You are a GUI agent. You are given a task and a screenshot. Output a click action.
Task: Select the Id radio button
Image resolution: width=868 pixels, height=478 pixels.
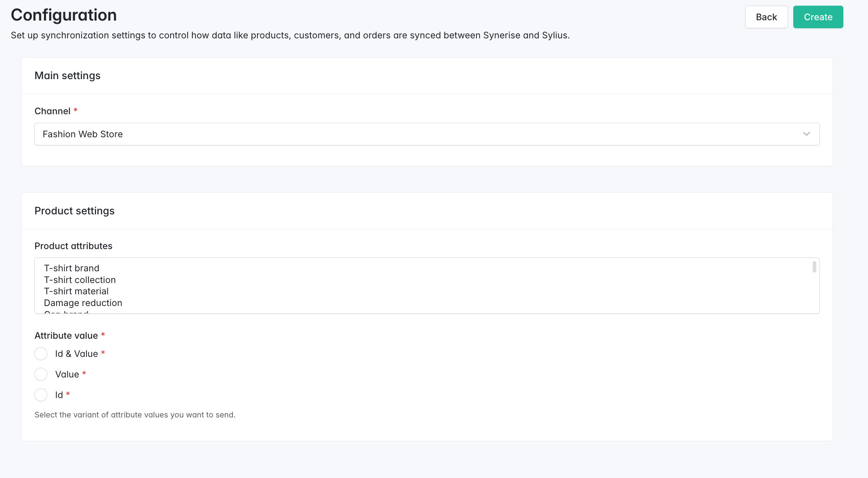click(x=41, y=395)
